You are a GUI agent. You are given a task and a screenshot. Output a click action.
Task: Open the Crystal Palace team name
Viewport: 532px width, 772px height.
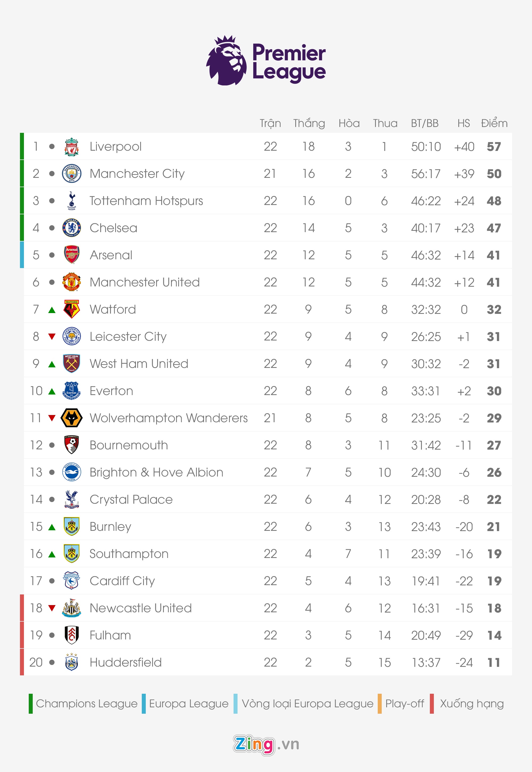pos(131,499)
